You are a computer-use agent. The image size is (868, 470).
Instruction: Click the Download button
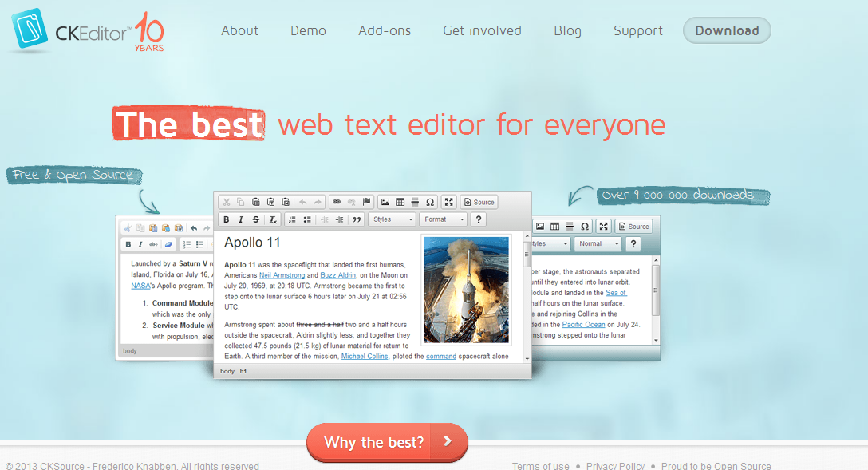727,30
